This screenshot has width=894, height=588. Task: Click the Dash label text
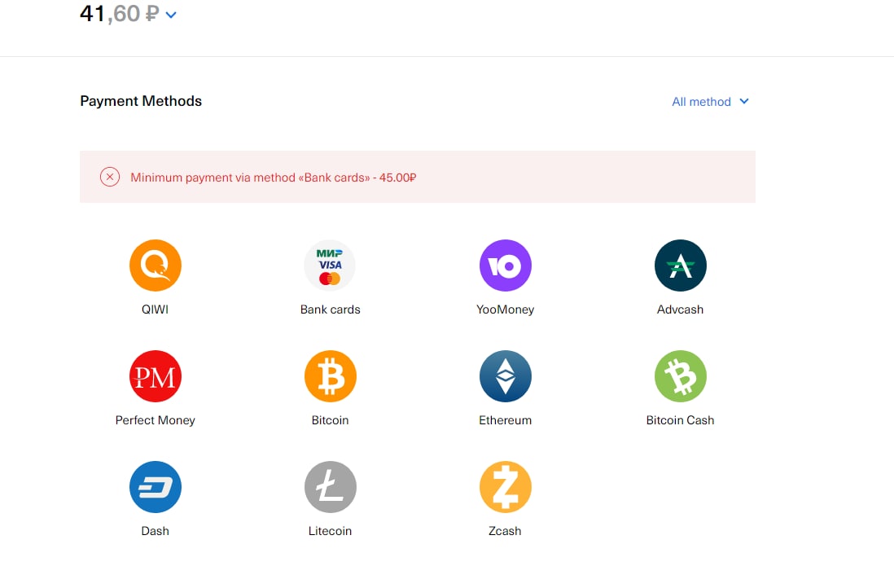(155, 531)
